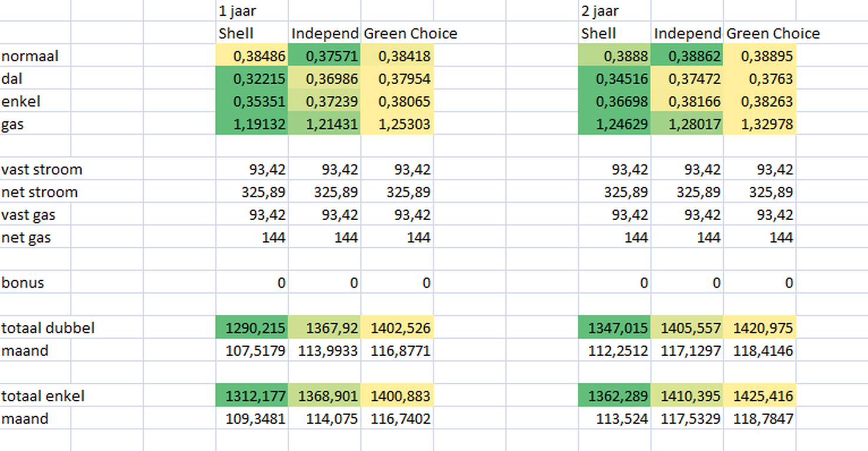The image size is (868, 451).
Task: Click the total cell 1362,289
Action: point(614,396)
